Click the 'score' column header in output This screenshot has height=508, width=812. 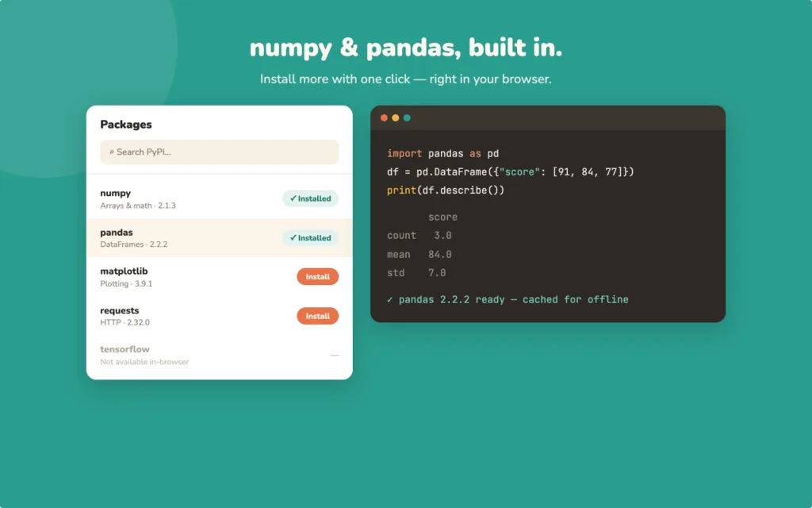coord(442,217)
